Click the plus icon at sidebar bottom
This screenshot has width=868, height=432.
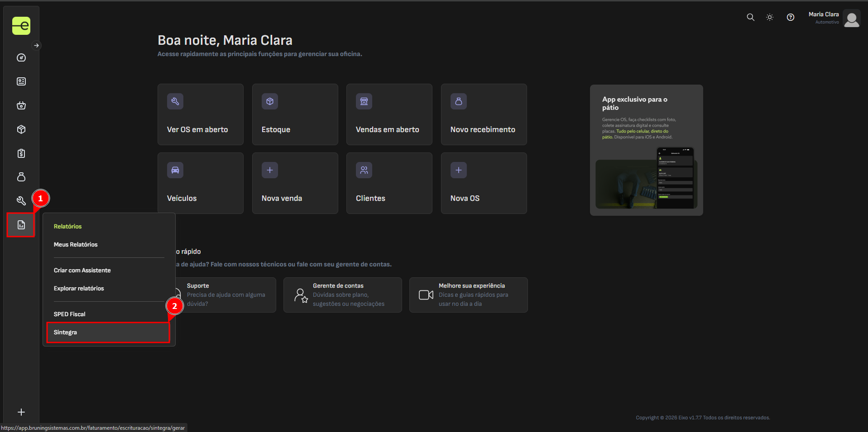pyautogui.click(x=21, y=412)
